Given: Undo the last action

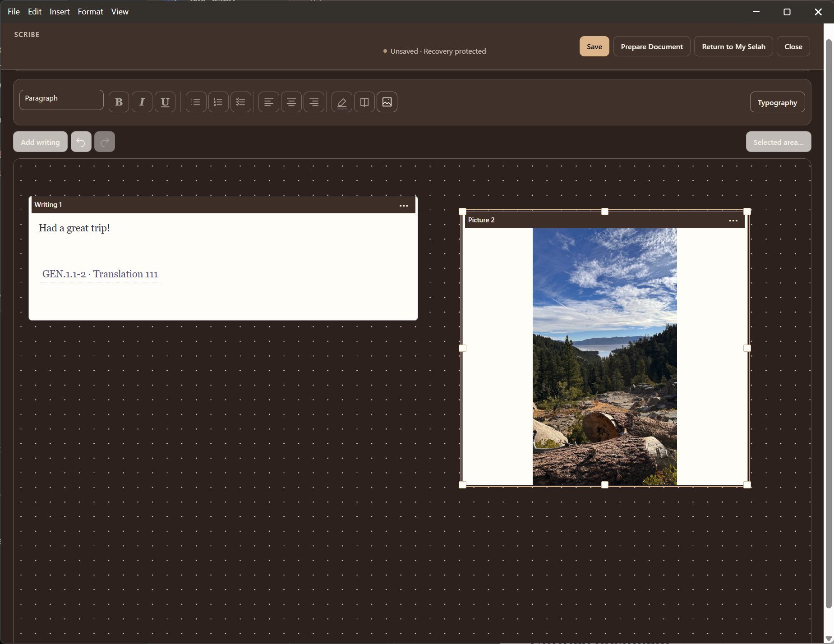Looking at the screenshot, I should pyautogui.click(x=81, y=142).
